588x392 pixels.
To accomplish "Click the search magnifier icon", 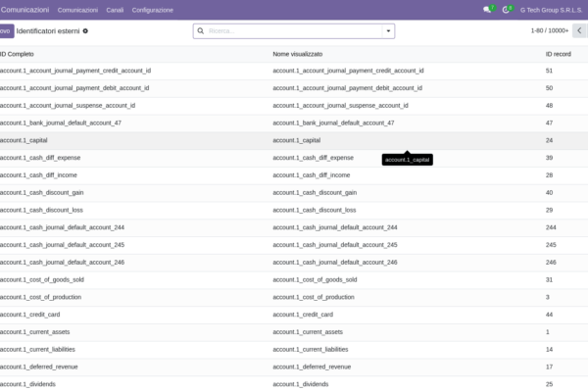I will [x=201, y=30].
